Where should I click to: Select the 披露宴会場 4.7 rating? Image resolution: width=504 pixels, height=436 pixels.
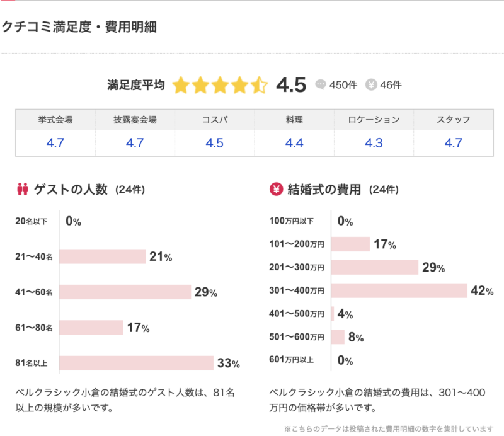coord(135,143)
